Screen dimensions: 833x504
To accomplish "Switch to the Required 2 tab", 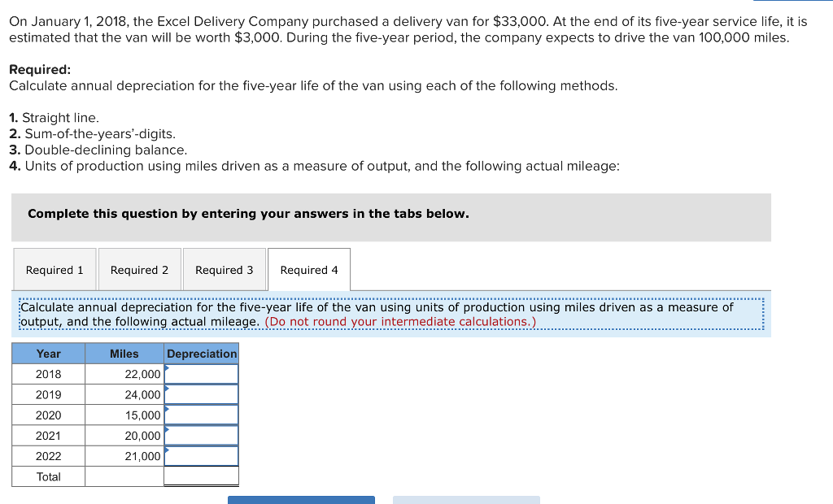I will point(139,269).
